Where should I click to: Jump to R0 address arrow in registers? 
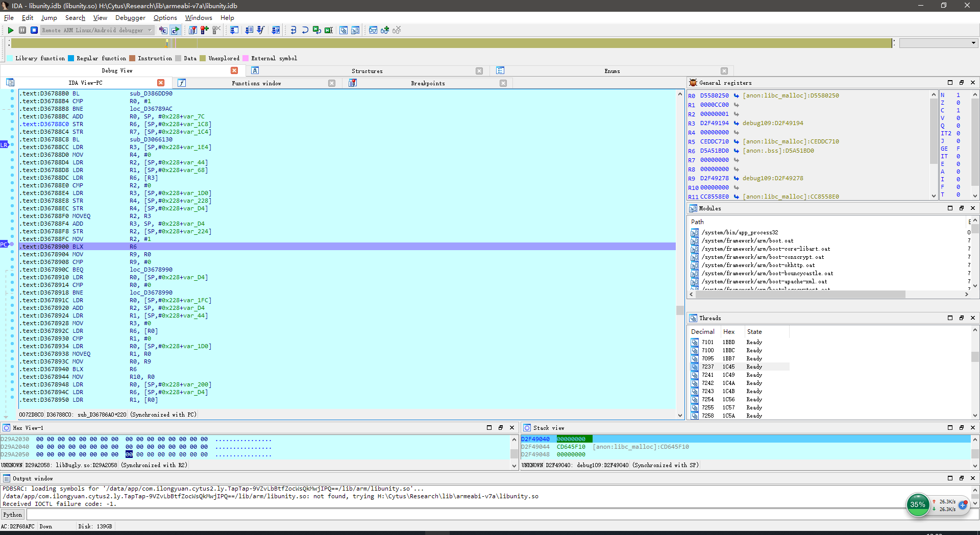737,95
